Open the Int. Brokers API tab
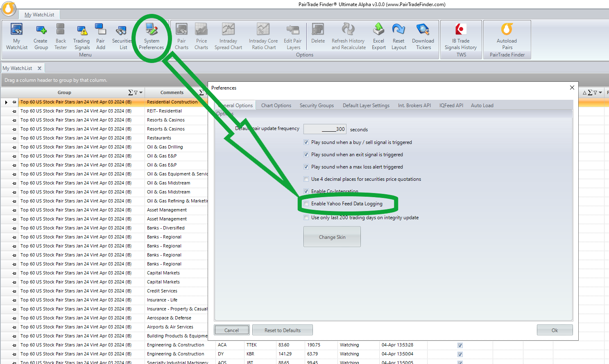The height and width of the screenshot is (364, 609). [414, 106]
